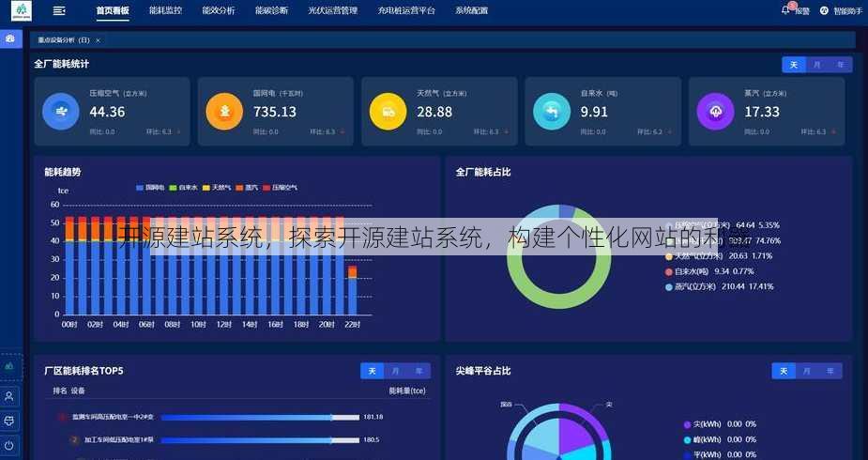Click the green ring of 全厂能耗占比 donut
This screenshot has width=868, height=460.
click(559, 302)
